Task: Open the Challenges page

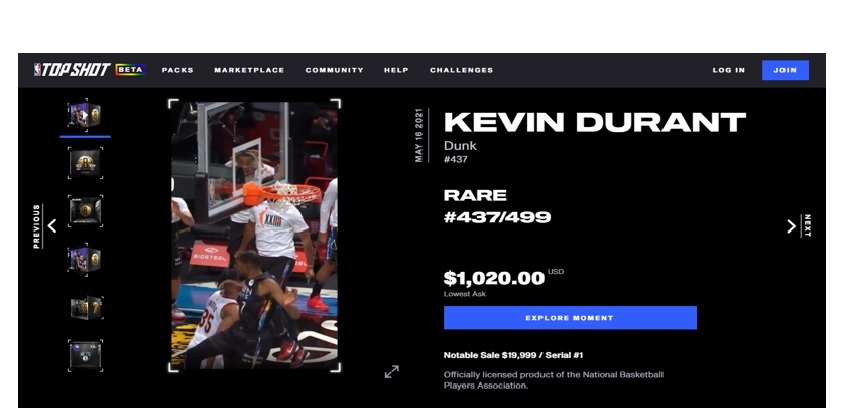Action: click(461, 70)
